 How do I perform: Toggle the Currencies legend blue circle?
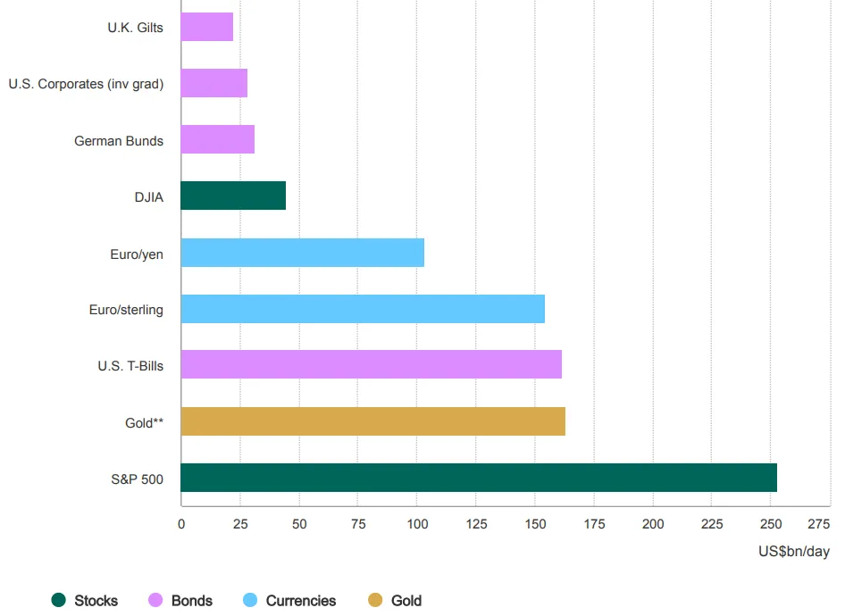point(250,601)
